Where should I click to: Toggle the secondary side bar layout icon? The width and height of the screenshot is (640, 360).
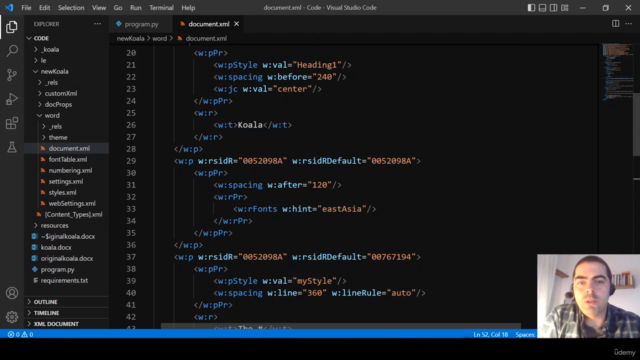(x=553, y=8)
